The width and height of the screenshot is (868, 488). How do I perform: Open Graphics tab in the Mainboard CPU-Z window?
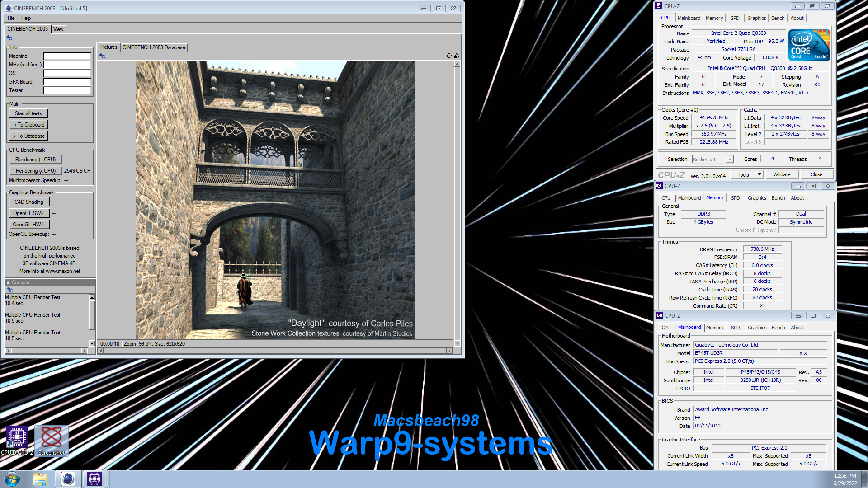pos(757,328)
